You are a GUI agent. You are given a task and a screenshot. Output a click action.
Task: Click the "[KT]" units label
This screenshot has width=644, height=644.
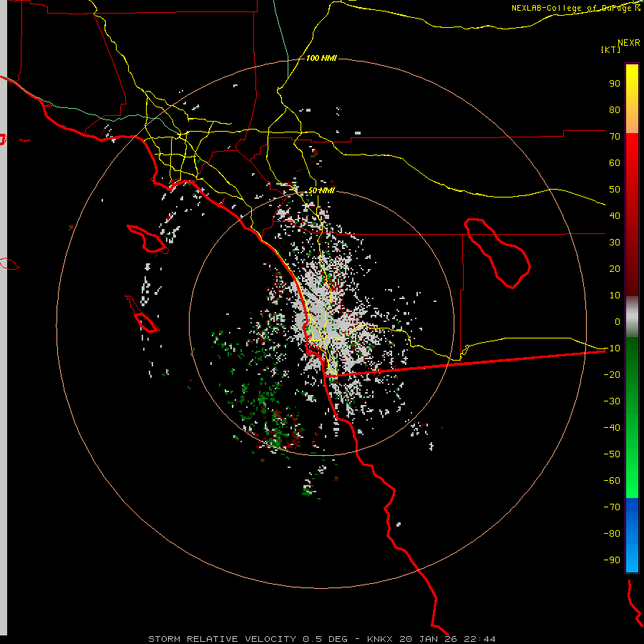click(611, 49)
